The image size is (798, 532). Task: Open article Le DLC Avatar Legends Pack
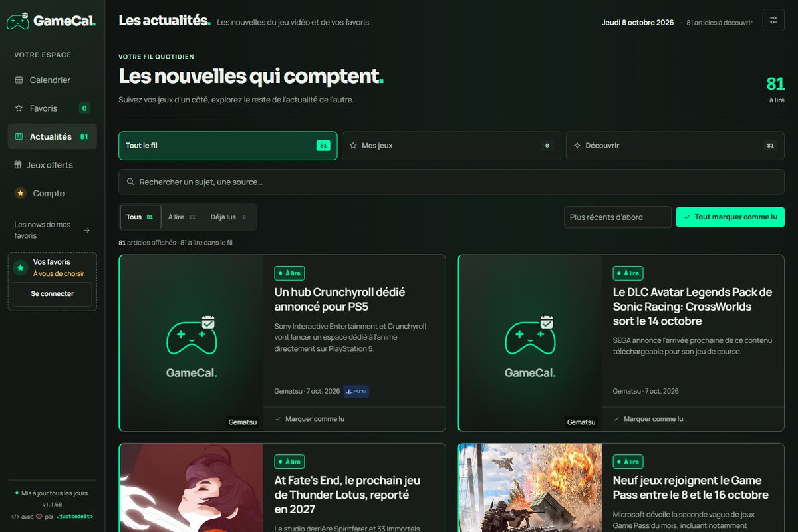[x=692, y=307]
